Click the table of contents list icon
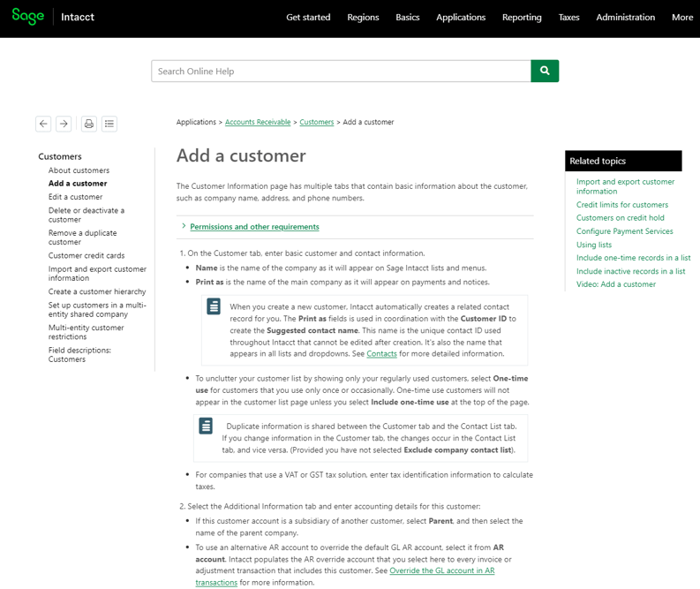Screen dimensions: 700x589 tap(109, 124)
